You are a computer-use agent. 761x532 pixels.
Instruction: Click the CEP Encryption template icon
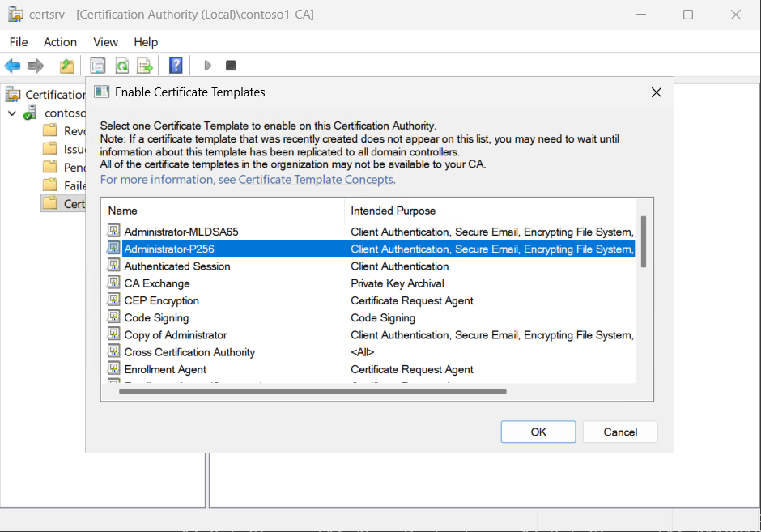coord(113,300)
